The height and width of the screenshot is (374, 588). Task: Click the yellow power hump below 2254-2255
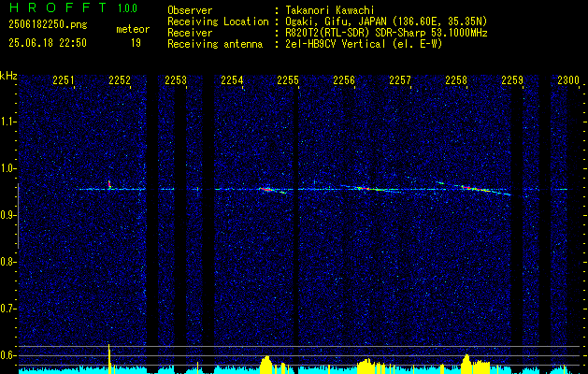click(265, 365)
